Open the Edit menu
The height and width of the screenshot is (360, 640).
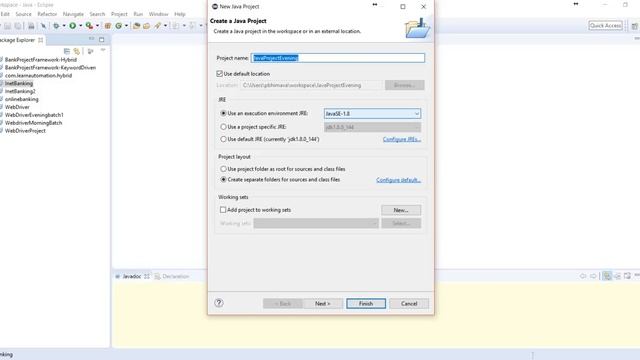tap(5, 14)
